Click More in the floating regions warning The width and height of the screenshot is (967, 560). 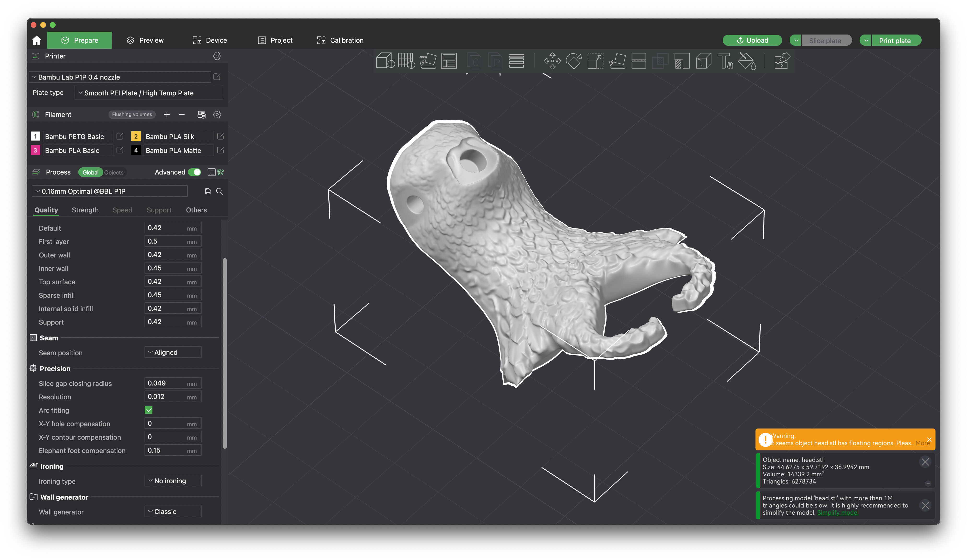pos(922,443)
